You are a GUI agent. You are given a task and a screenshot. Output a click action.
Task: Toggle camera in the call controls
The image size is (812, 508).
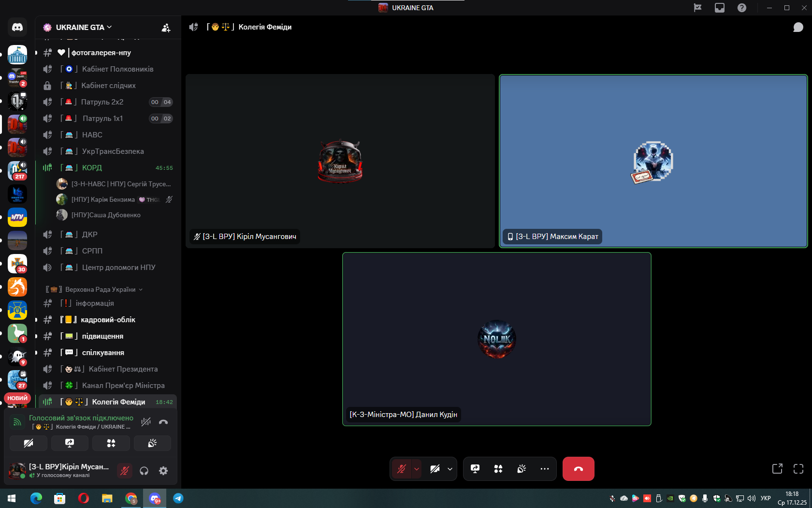(435, 469)
